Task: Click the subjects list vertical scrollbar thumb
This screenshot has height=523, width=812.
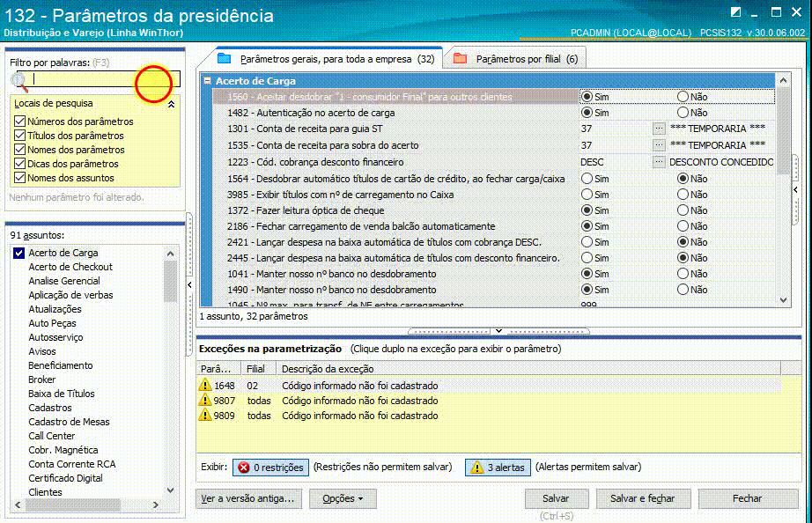Action: click(170, 281)
